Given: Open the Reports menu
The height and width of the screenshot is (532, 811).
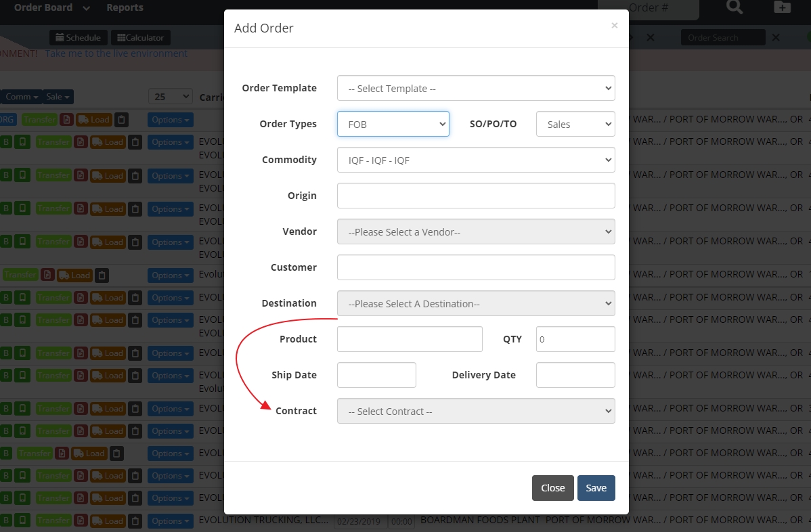Looking at the screenshot, I should pyautogui.click(x=125, y=8).
